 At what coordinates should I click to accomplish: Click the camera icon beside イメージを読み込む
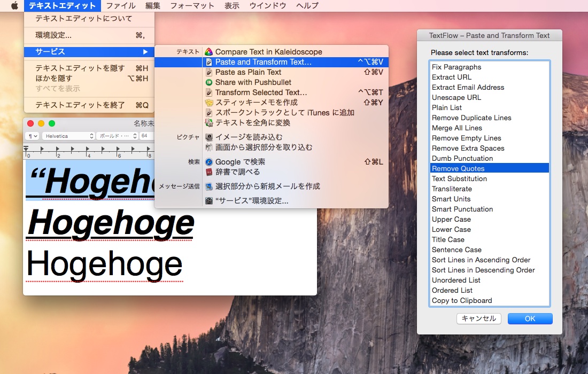pos(209,137)
